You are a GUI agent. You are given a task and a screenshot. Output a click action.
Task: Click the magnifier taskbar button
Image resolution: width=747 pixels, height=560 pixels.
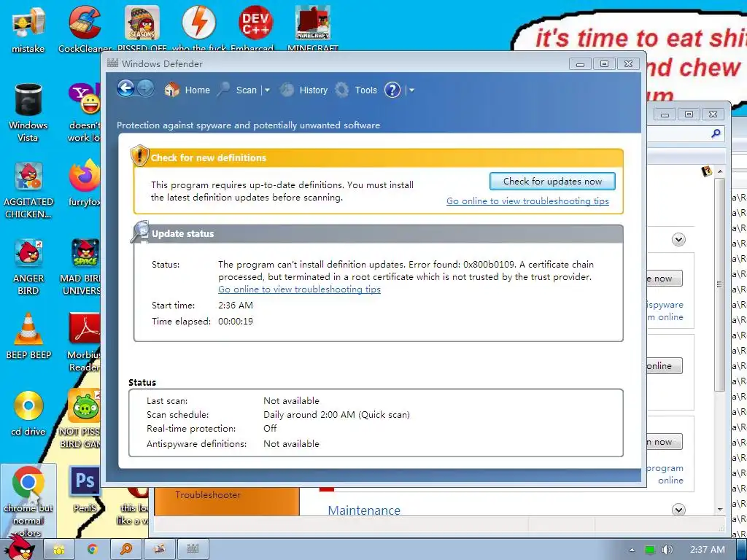pos(126,549)
